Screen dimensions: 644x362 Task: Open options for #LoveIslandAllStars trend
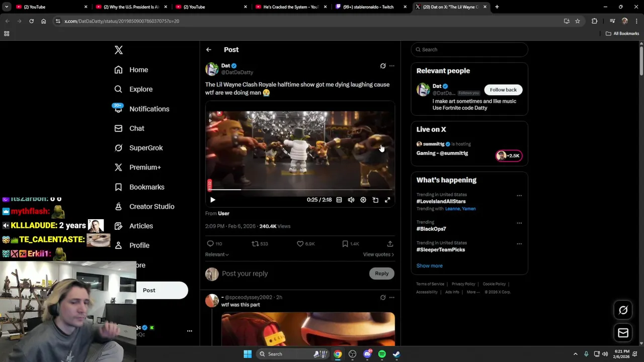(x=519, y=196)
